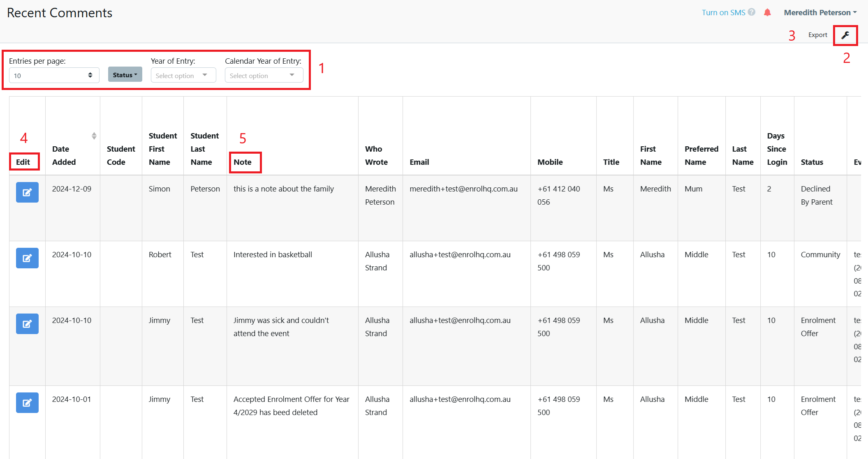868x459 pixels.
Task: Click the Export link
Action: pyautogui.click(x=817, y=35)
